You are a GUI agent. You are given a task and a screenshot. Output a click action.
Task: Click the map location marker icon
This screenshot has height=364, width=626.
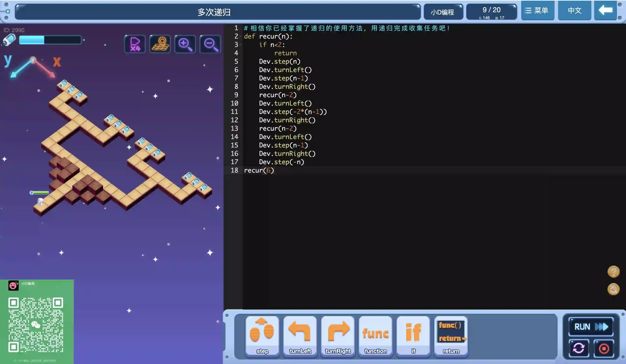[x=160, y=44]
